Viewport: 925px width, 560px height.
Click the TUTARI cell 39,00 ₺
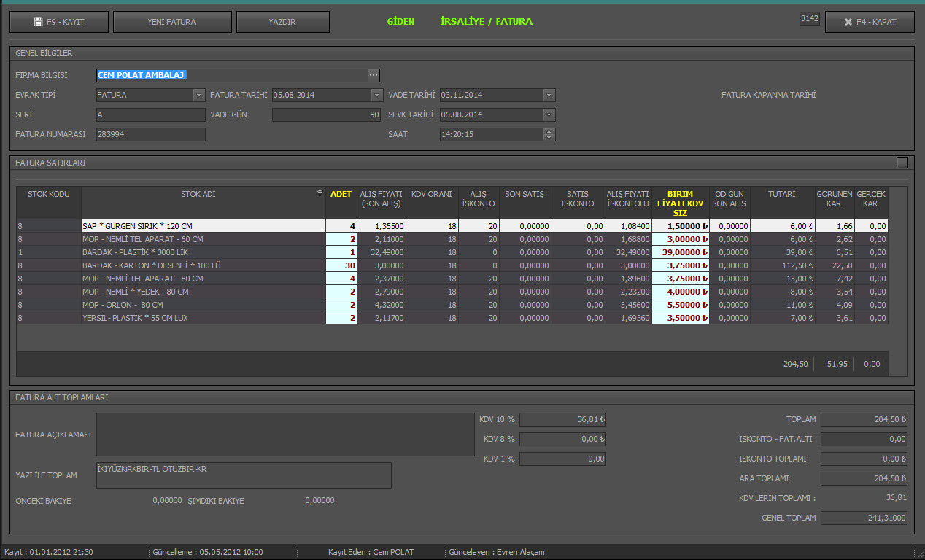pyautogui.click(x=783, y=252)
